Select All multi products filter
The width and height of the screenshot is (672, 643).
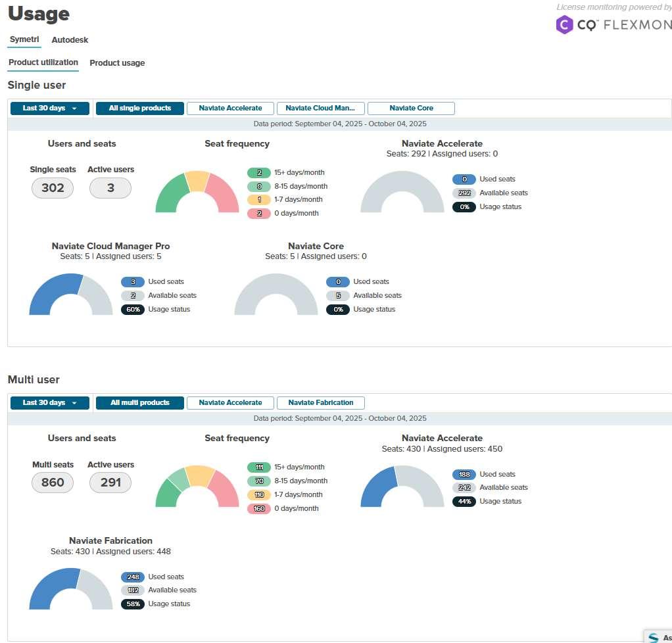pos(139,402)
